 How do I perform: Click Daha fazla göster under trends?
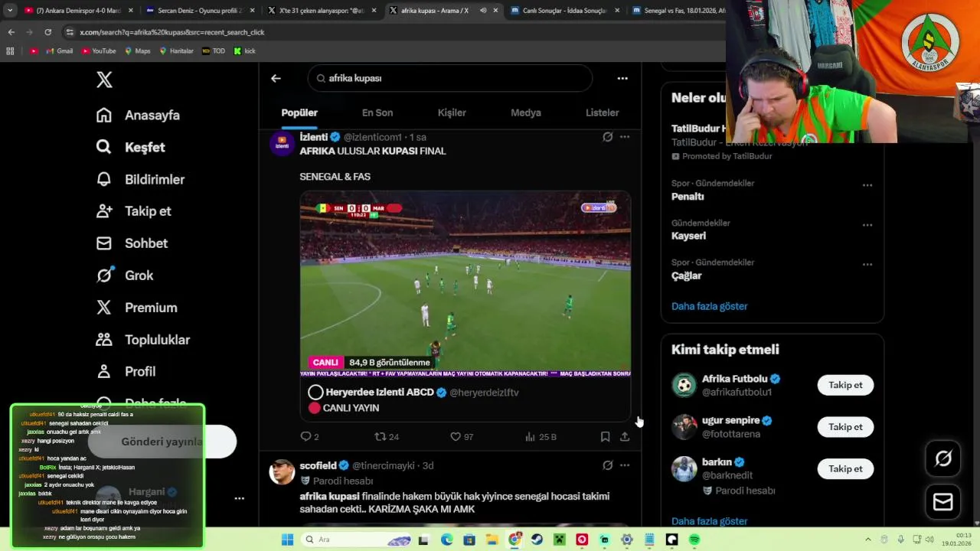click(x=709, y=306)
